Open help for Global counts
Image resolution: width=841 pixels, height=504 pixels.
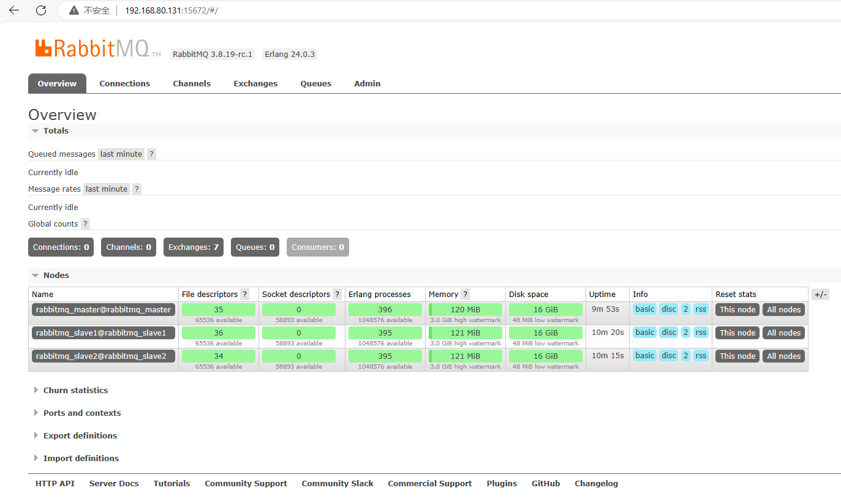(85, 224)
